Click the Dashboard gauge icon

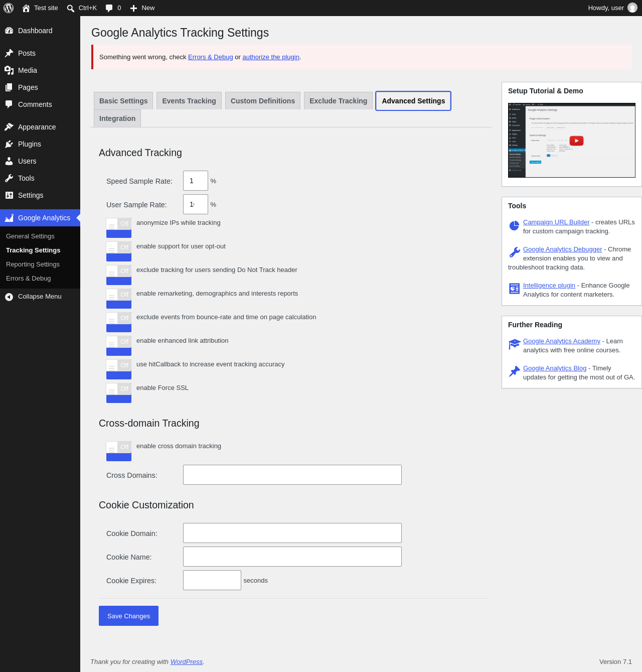coord(9,31)
